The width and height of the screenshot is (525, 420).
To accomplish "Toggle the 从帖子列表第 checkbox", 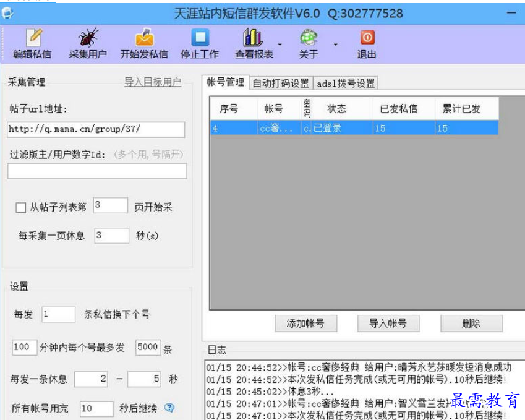I will (21, 207).
